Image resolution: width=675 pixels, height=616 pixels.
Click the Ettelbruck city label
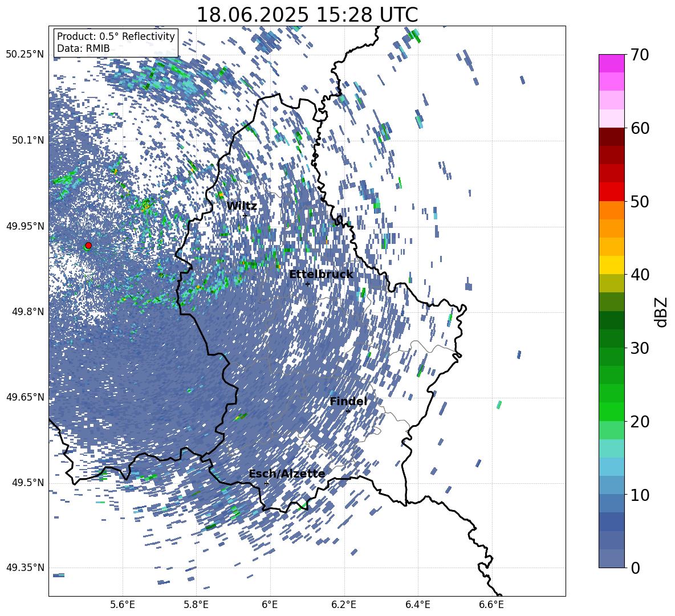click(x=321, y=275)
